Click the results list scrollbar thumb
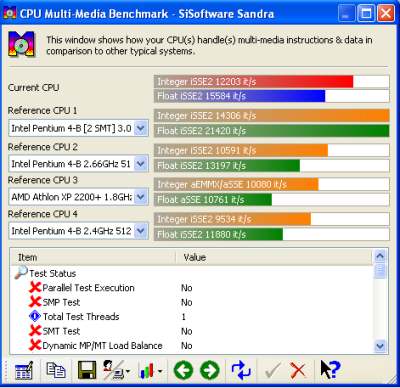 pos(380,271)
